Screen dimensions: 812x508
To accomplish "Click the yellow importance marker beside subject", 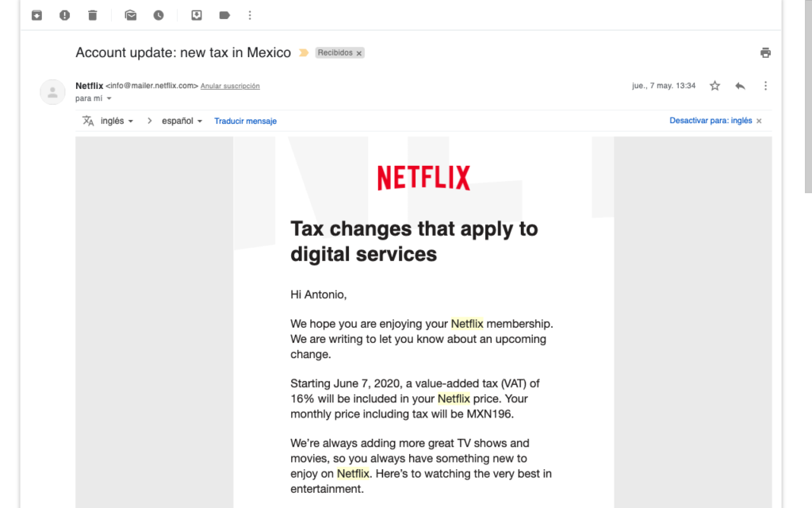I will click(304, 53).
